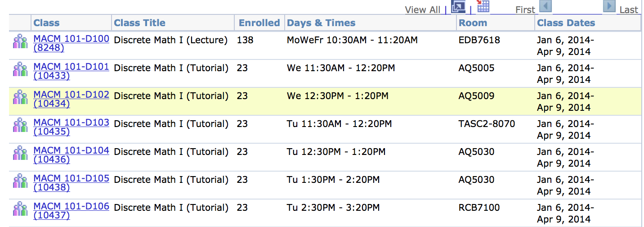The width and height of the screenshot is (644, 227).
Task: Open class roster icon for MACM 101-D101
Action: click(x=20, y=69)
